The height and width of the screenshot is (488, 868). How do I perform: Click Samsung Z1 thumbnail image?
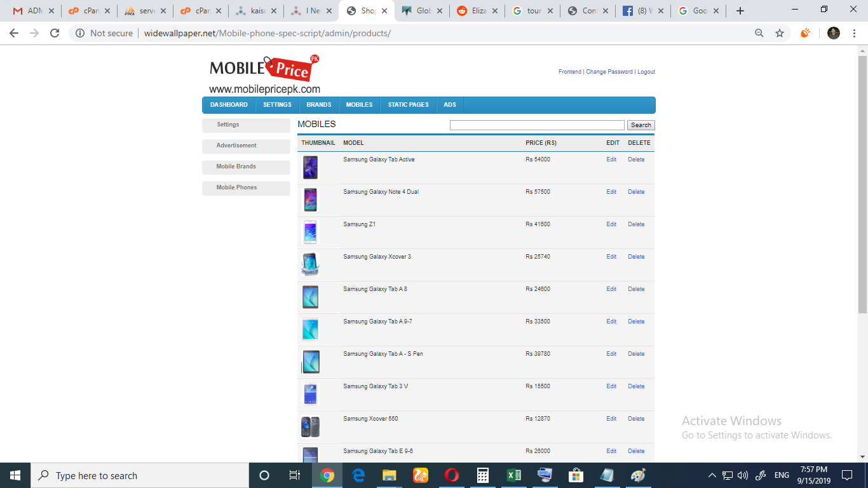(310, 233)
